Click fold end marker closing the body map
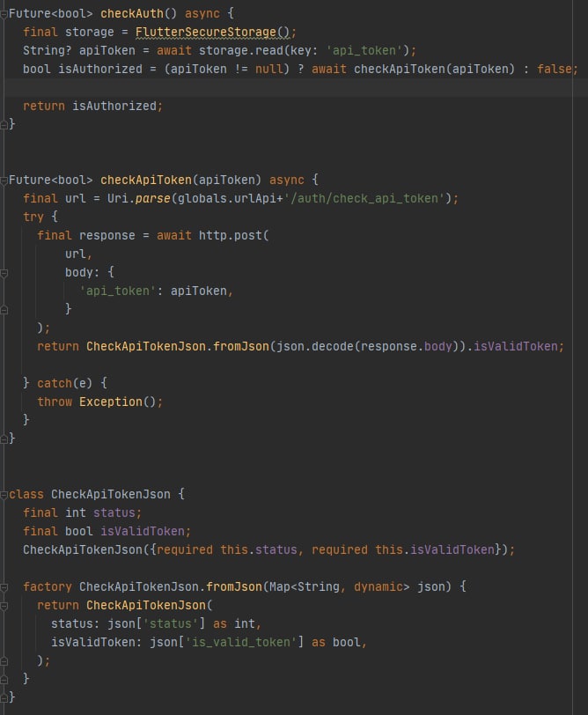The image size is (588, 715). pyautogui.click(x=4, y=310)
